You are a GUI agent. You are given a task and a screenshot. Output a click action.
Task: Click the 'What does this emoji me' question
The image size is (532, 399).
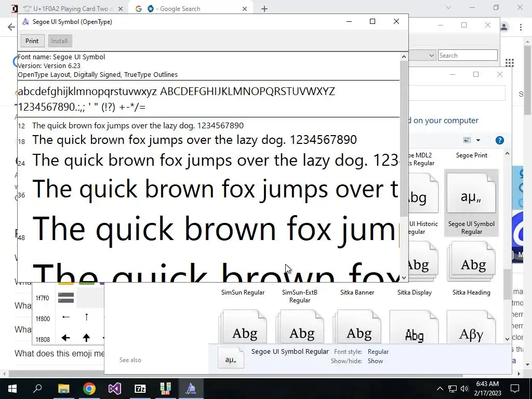[59, 353]
